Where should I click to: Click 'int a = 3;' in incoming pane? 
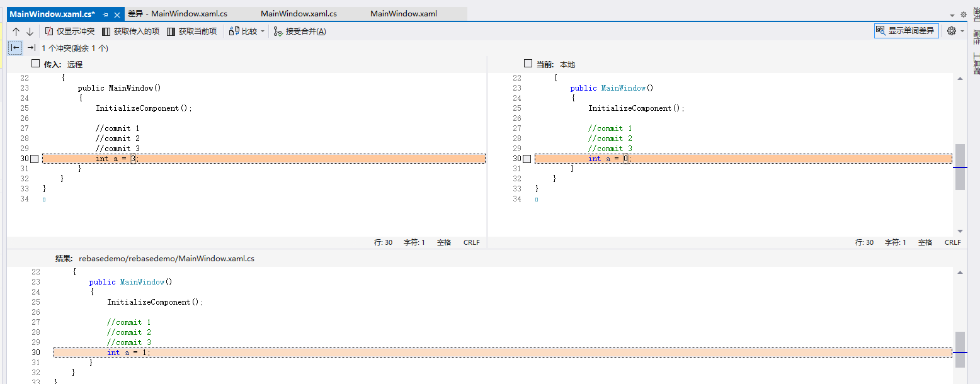[x=117, y=159]
